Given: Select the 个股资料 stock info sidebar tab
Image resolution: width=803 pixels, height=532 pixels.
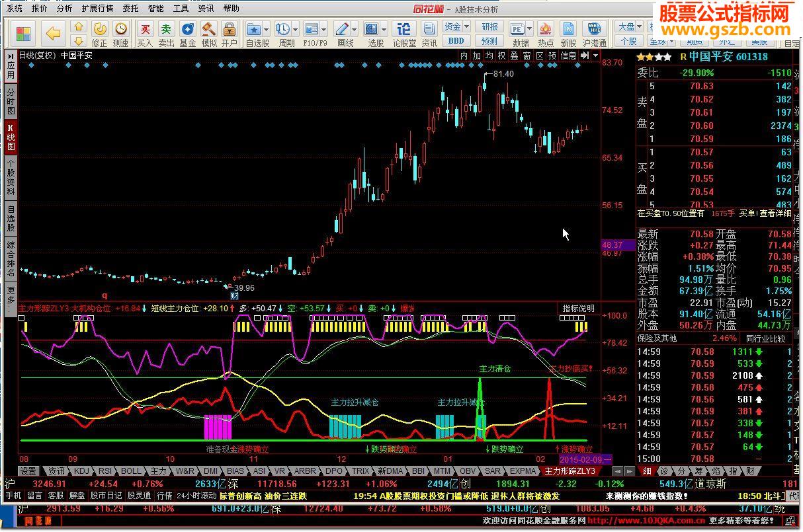Looking at the screenshot, I should coord(11,178).
